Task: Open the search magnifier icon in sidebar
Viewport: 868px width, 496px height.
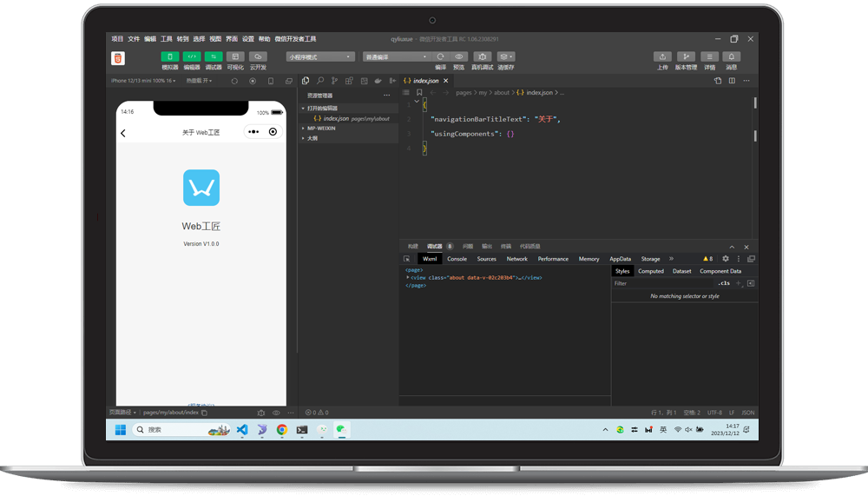Action: click(320, 81)
